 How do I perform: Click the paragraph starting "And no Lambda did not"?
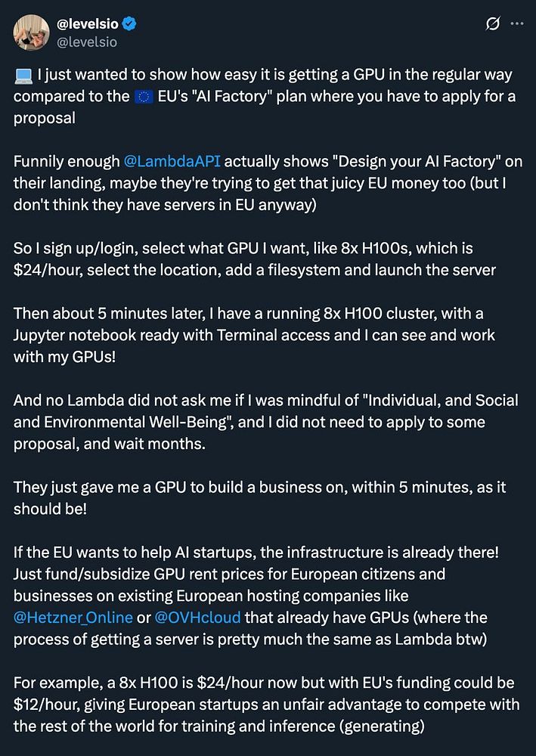tap(266, 422)
